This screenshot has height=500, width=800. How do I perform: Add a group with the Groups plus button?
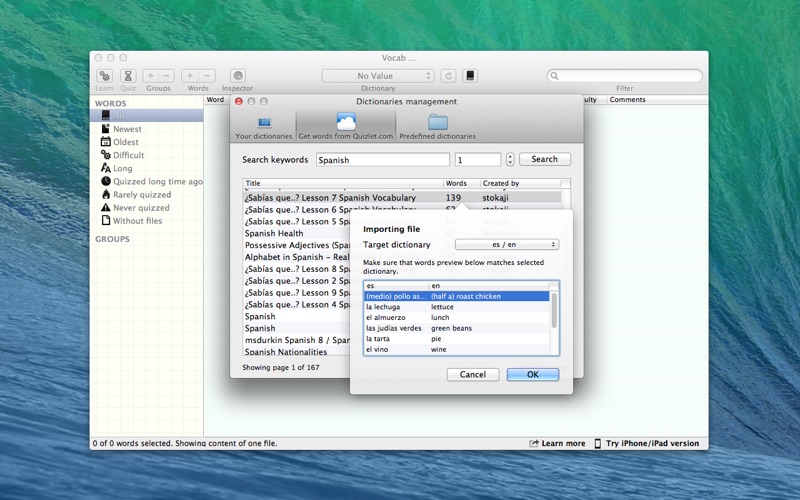pos(151,76)
